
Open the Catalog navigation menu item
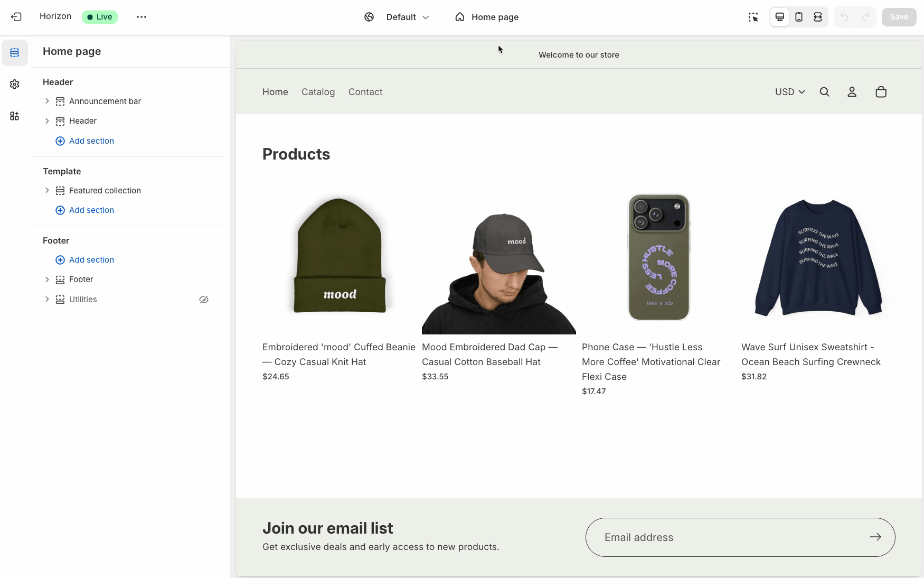click(318, 91)
